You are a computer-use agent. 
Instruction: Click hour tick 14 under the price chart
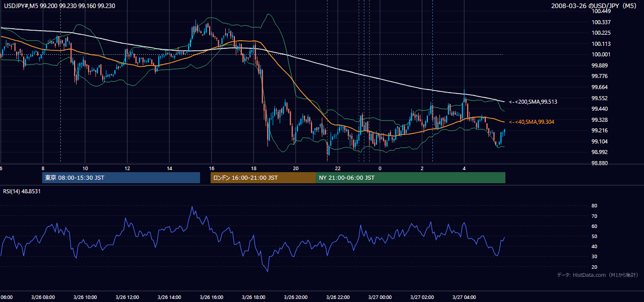point(169,168)
